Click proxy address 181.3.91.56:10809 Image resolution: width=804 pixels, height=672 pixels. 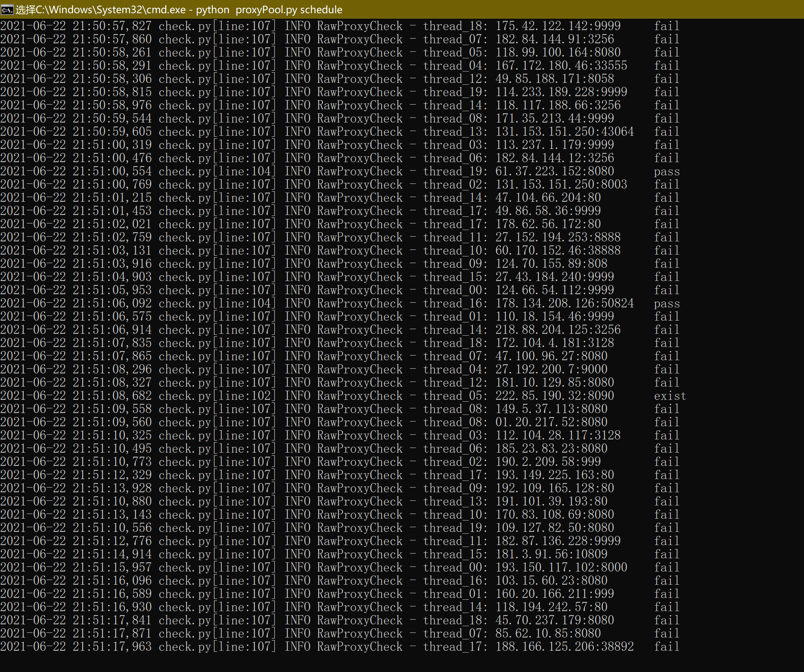(551, 554)
